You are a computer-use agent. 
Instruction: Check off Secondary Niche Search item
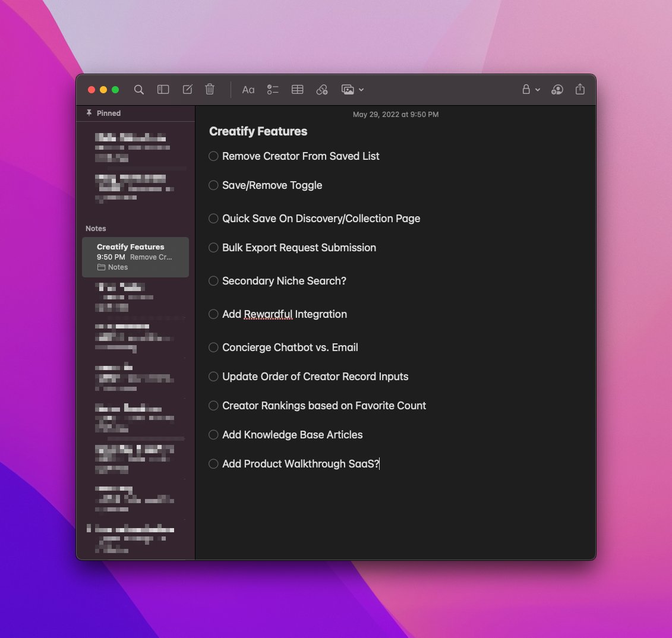click(213, 280)
